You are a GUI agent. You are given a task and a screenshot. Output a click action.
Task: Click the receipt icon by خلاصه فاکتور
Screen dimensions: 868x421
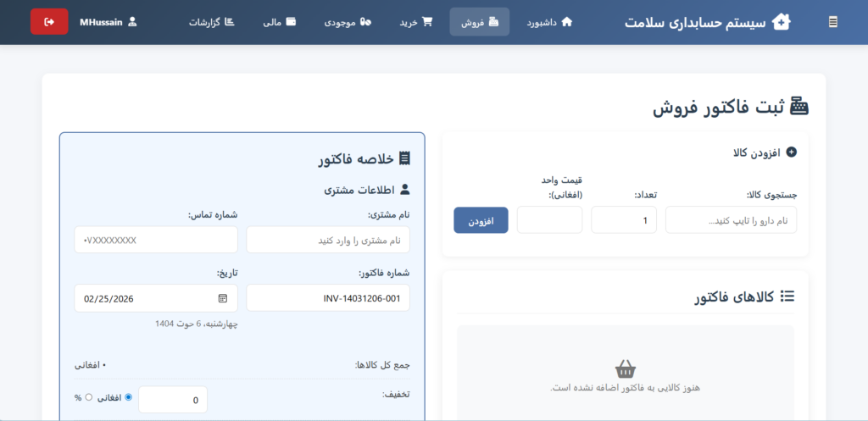click(404, 158)
